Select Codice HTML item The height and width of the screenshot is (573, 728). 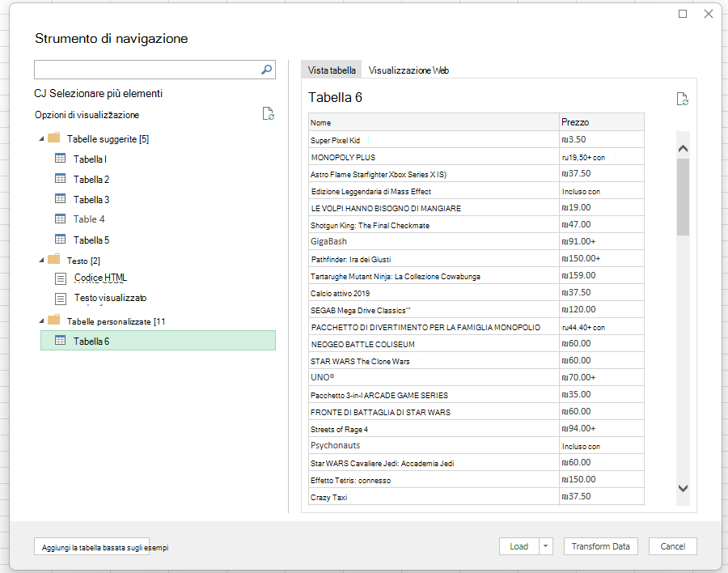pos(100,278)
